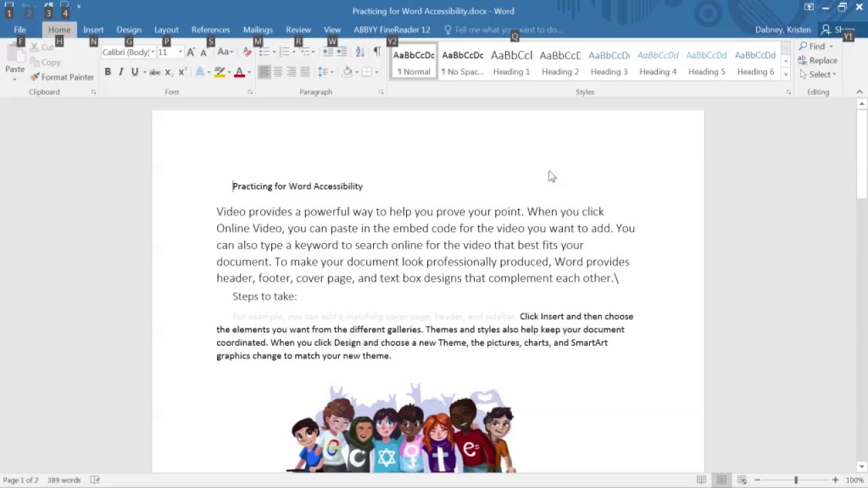Click the Sort icon
The height and width of the screenshot is (488, 868).
359,52
